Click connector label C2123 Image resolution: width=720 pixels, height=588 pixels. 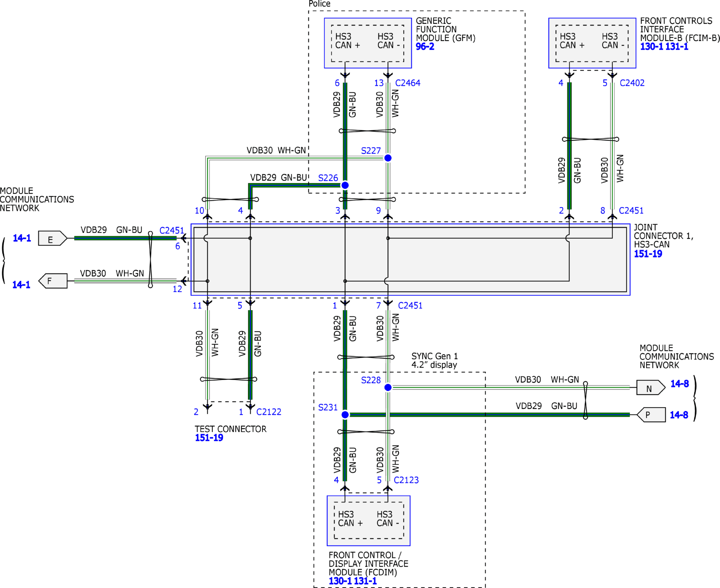click(x=406, y=480)
